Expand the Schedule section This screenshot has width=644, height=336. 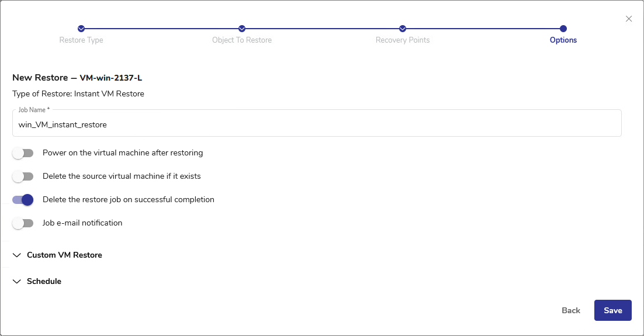44,282
